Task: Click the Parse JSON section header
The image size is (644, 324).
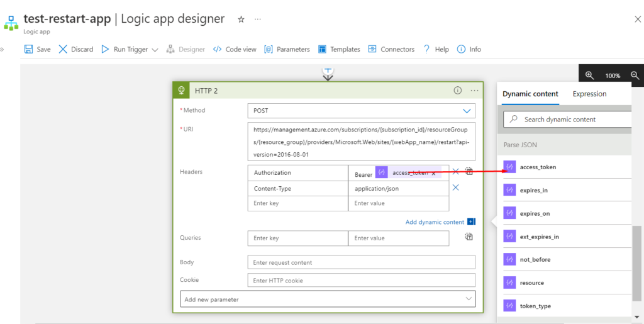Action: click(564, 145)
